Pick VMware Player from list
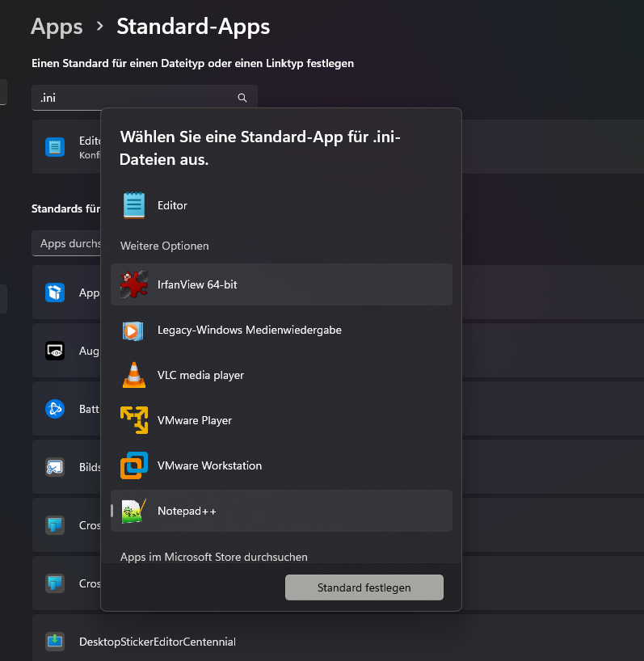The image size is (644, 661). [281, 420]
